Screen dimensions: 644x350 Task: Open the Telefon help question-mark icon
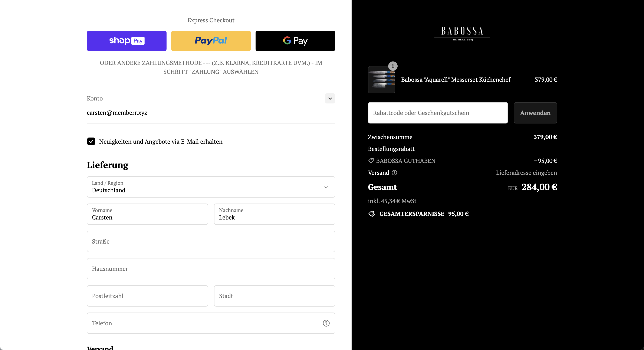coord(326,323)
